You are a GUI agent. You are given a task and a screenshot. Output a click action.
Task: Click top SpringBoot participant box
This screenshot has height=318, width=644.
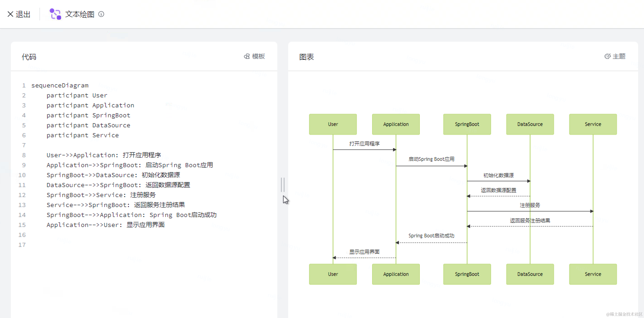tap(467, 124)
